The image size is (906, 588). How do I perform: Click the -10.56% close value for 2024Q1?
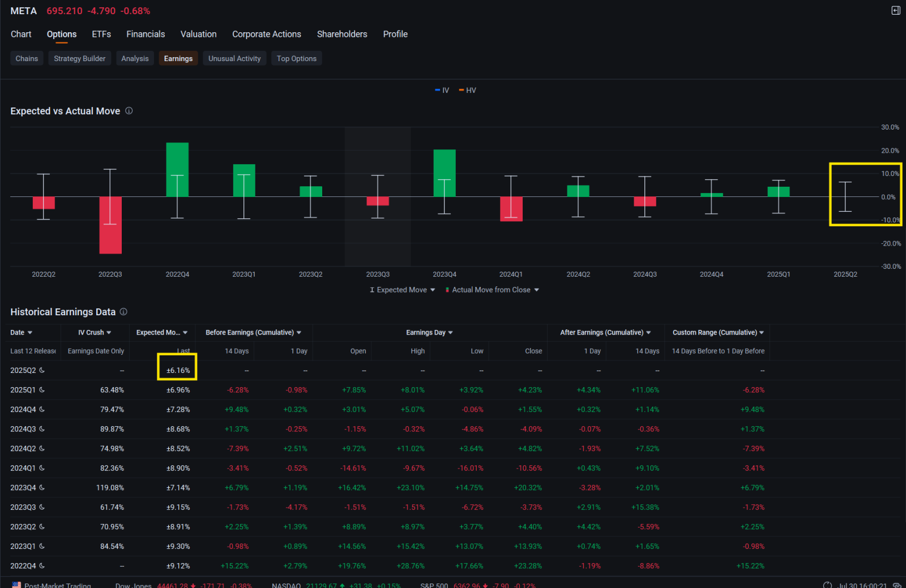coord(529,468)
